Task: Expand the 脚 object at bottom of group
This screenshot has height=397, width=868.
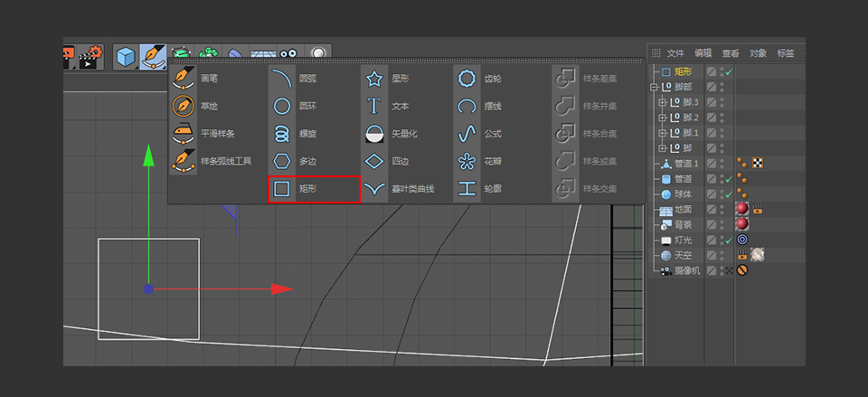Action: pos(662,148)
